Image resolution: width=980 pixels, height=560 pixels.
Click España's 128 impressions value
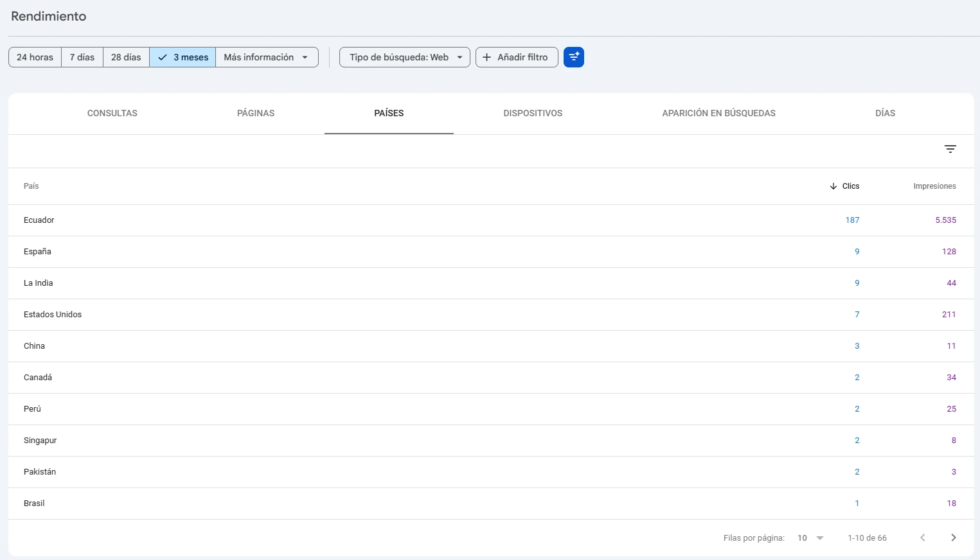(949, 252)
